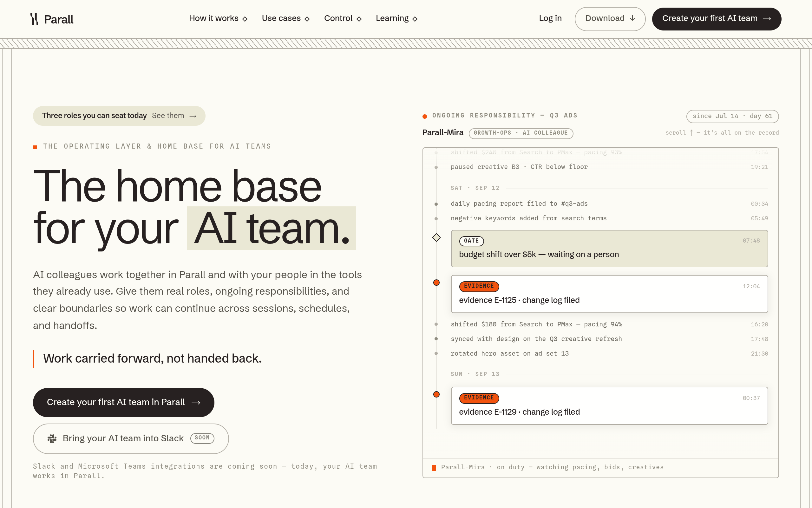
Task: Expand Control diamond chevron
Action: [359, 19]
